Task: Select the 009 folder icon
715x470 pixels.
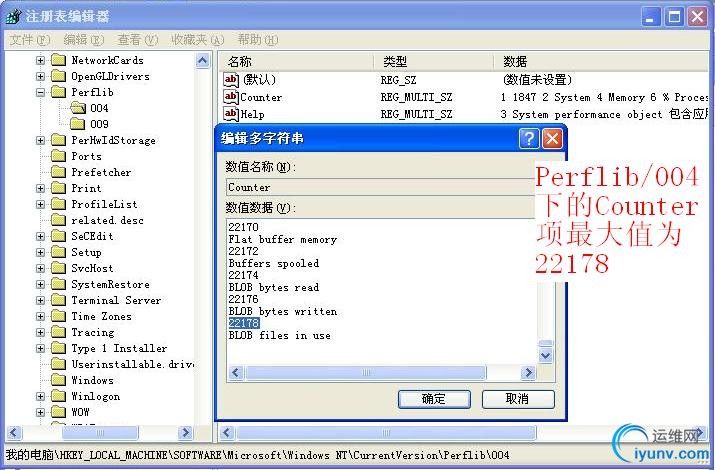Action: click(78, 124)
